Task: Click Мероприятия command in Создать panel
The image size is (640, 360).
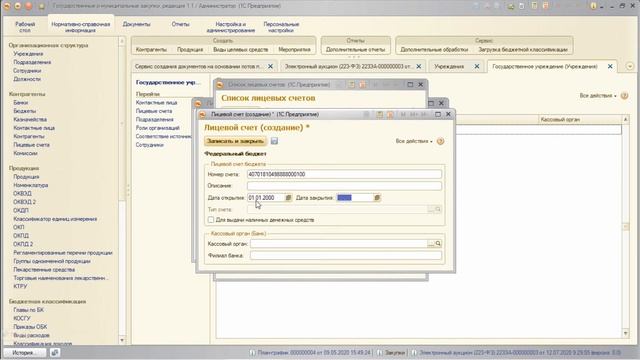Action: 294,49
